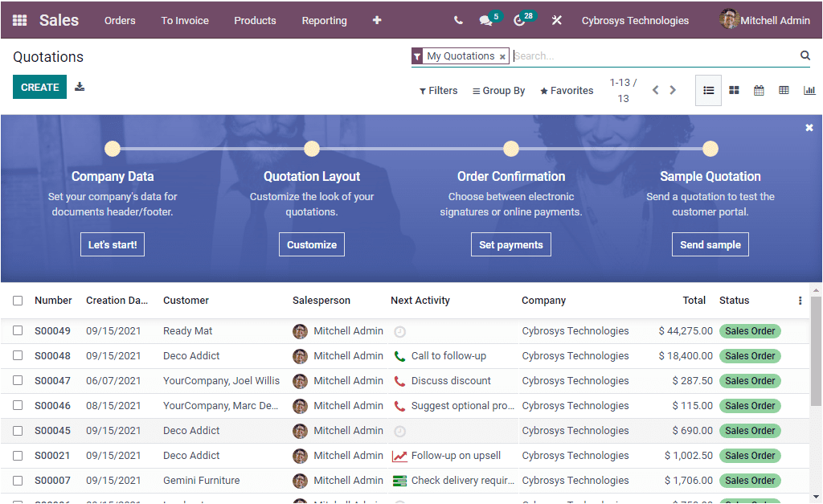Open the Calendar view
Image resolution: width=823 pixels, height=504 pixels.
click(x=759, y=90)
